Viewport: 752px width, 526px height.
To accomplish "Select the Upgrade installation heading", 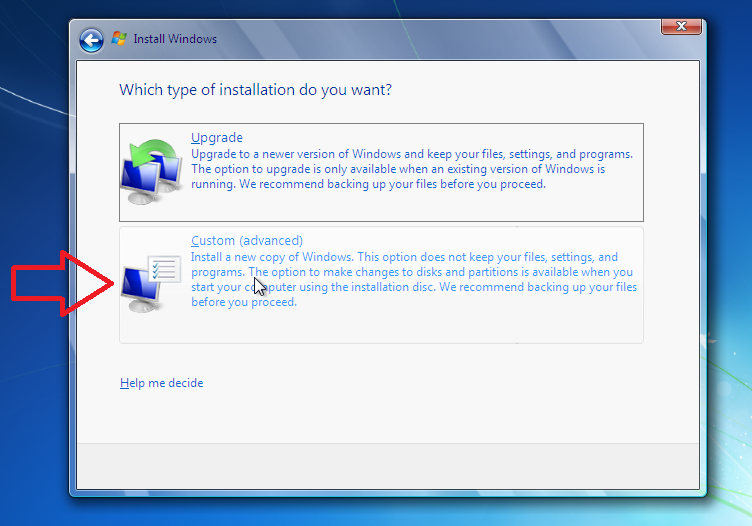I will click(x=217, y=138).
